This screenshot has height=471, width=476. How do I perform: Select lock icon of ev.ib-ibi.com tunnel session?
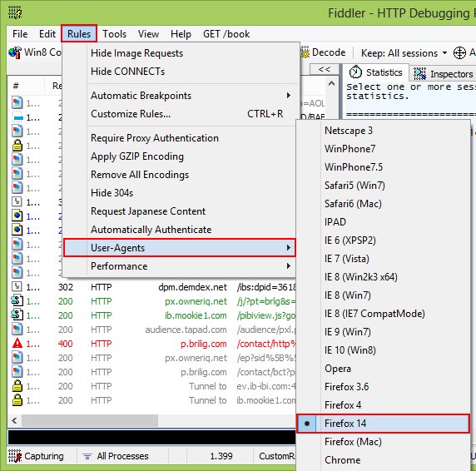17,386
